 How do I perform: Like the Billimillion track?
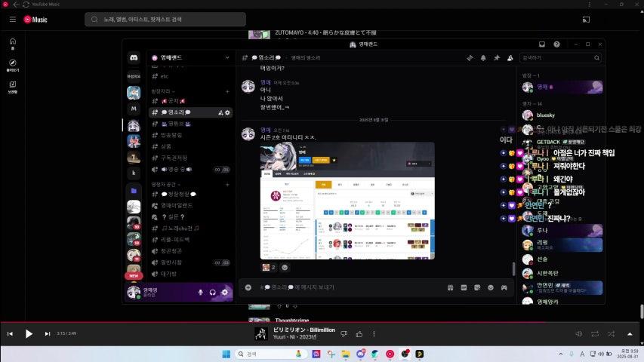359,333
